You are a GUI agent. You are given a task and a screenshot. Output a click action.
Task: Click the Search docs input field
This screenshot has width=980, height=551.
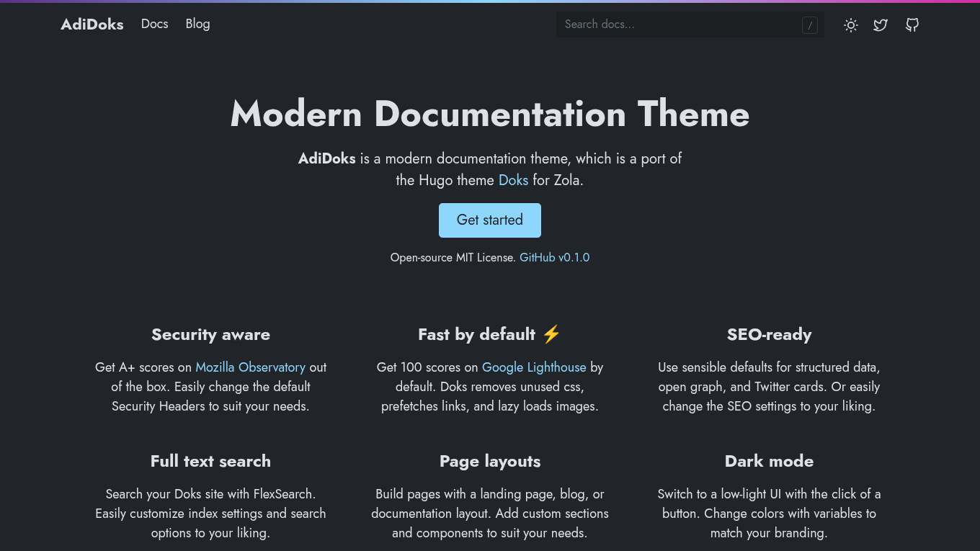click(x=677, y=24)
